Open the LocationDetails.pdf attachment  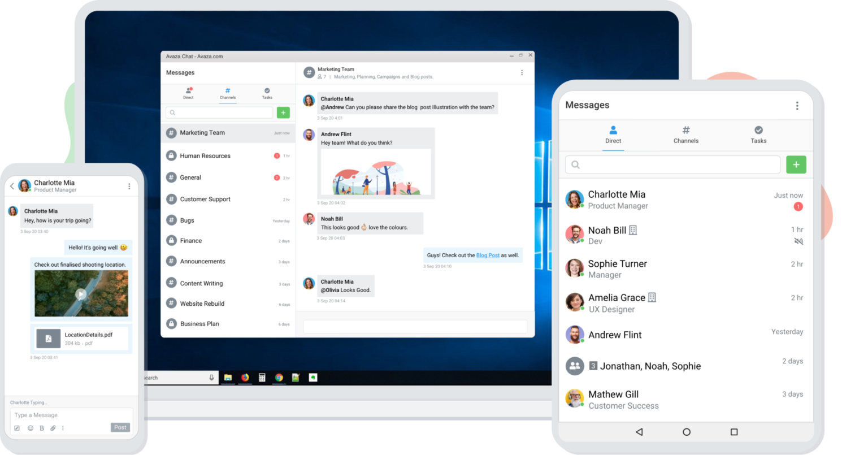[81, 338]
